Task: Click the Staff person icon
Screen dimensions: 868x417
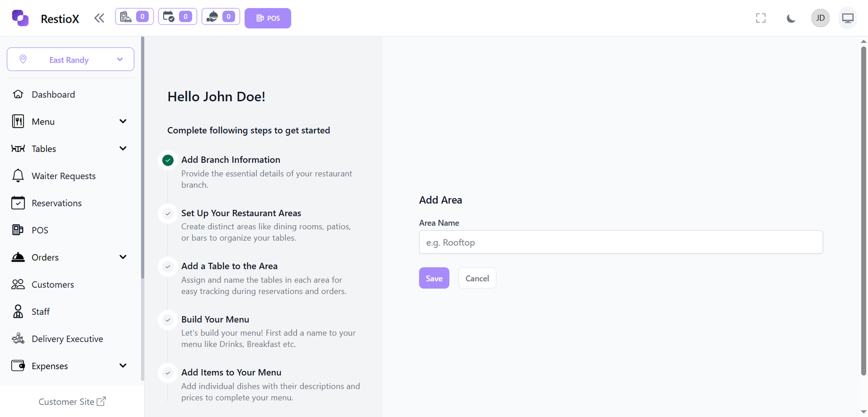Action: pyautogui.click(x=18, y=312)
